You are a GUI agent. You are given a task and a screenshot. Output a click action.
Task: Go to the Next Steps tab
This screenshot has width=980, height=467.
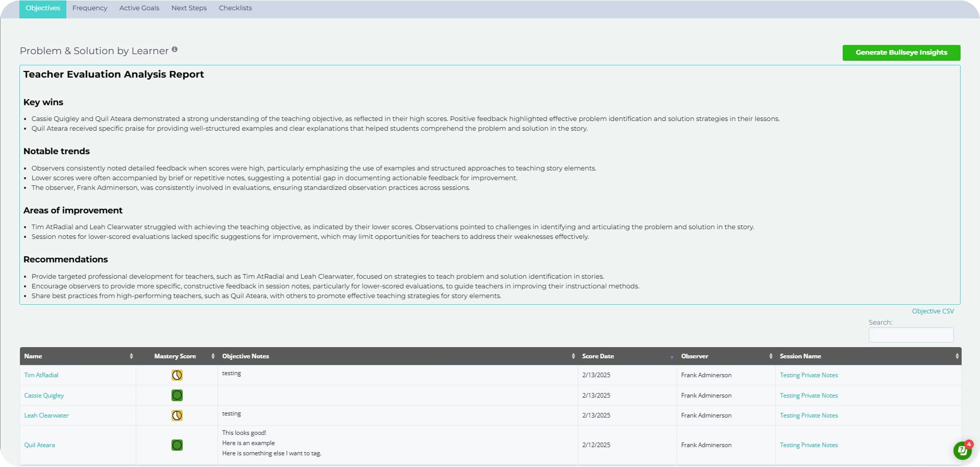coord(189,8)
